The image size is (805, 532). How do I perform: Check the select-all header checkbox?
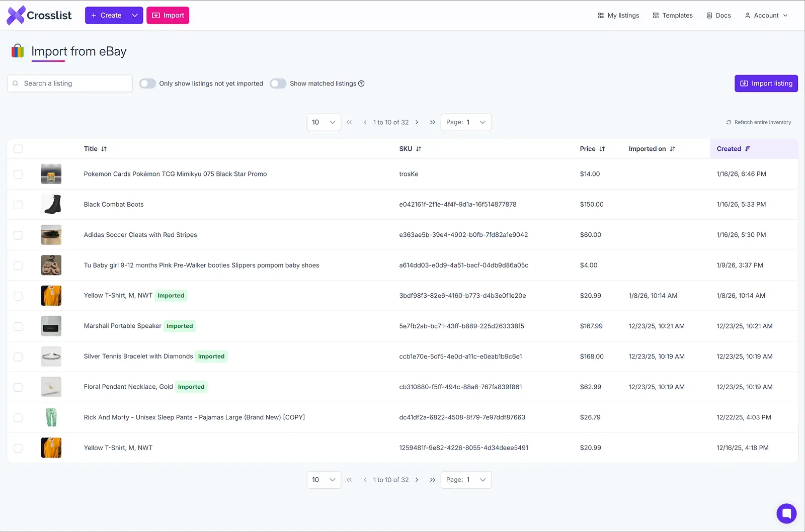[18, 149]
